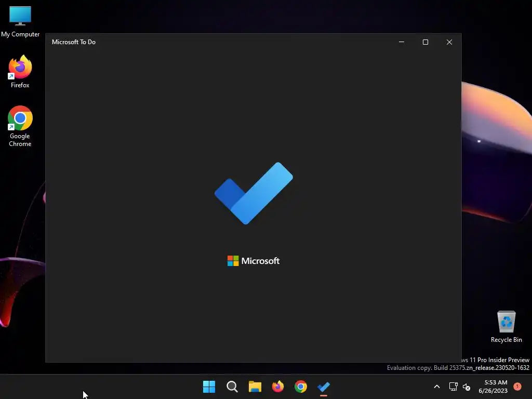Expand the hidden system tray icons chevron

tap(437, 387)
